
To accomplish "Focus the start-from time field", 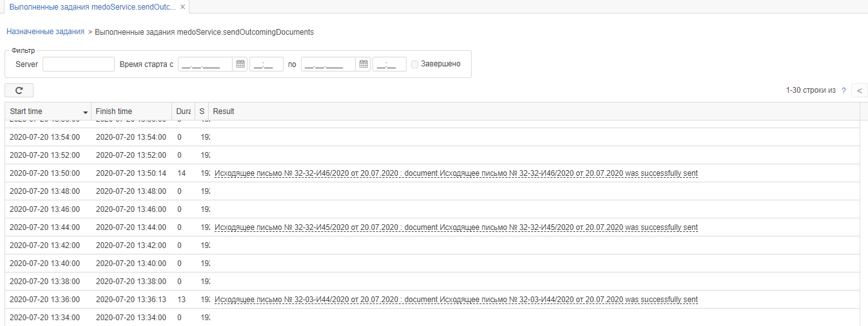I will 266,64.
